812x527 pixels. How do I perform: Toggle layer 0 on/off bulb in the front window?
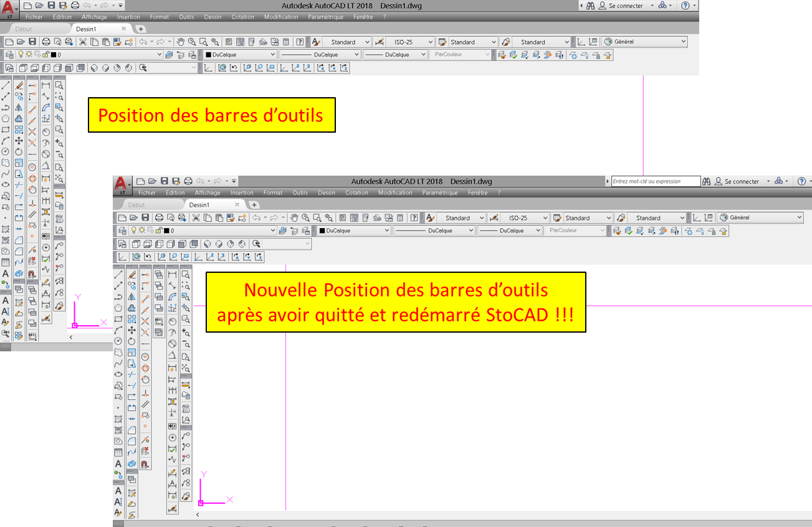click(133, 230)
